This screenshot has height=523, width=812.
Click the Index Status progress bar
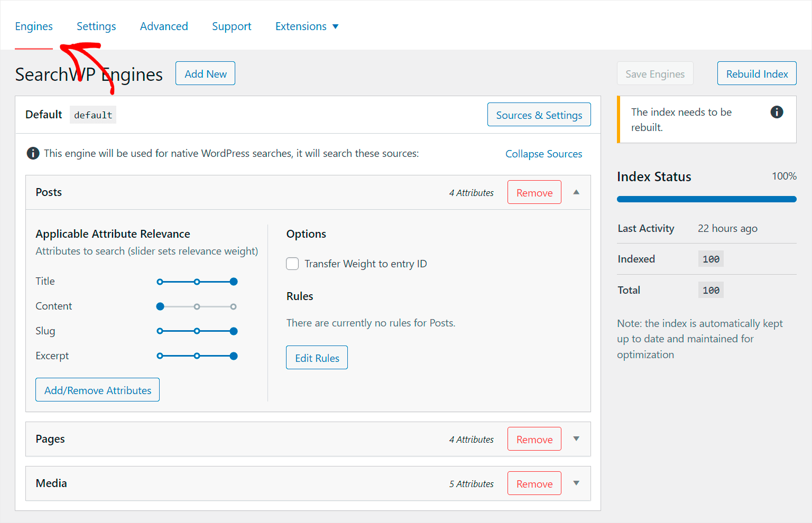[x=707, y=199]
